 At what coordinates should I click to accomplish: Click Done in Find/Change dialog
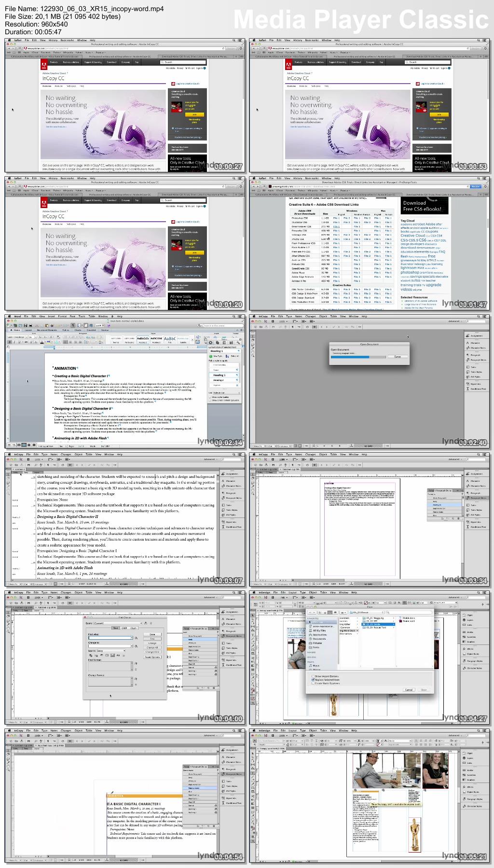(152, 634)
